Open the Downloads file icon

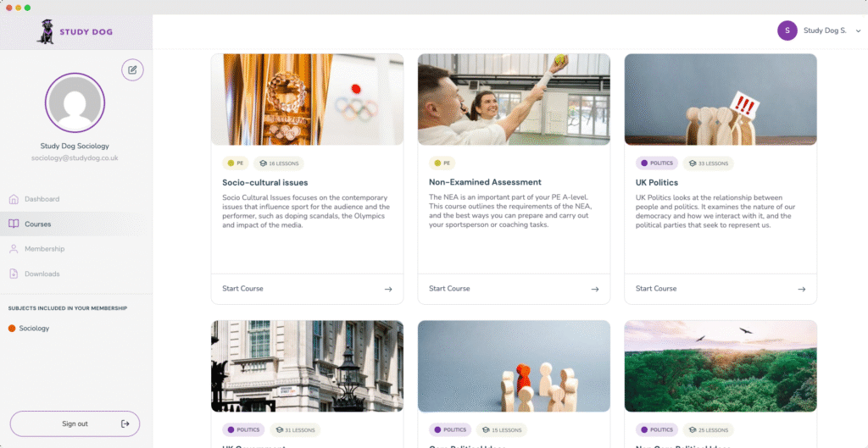pyautogui.click(x=14, y=274)
